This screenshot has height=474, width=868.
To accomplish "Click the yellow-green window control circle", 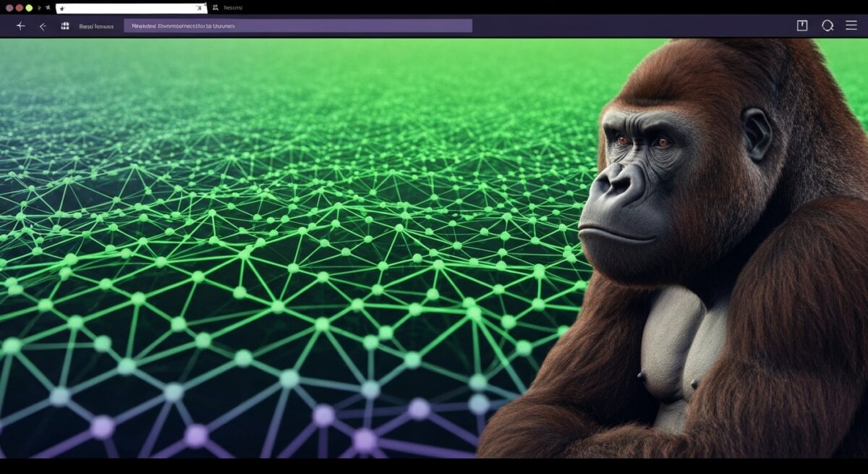I will click(29, 7).
